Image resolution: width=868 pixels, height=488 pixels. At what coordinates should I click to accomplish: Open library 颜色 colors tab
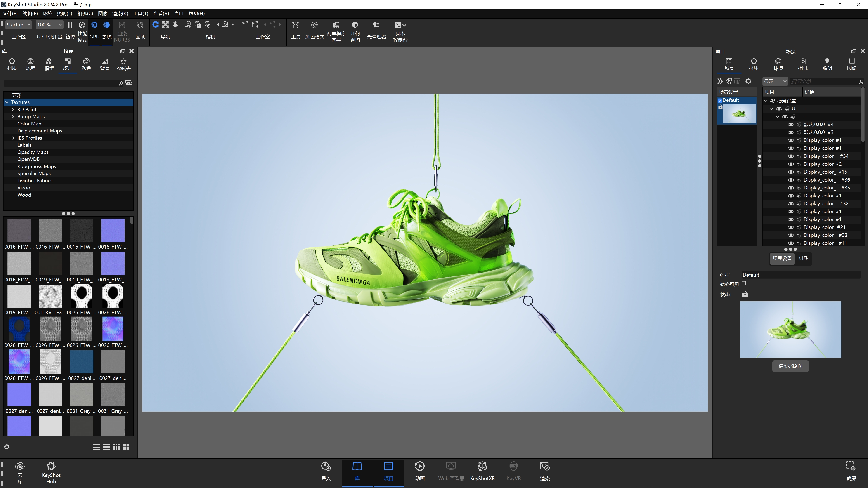[86, 64]
